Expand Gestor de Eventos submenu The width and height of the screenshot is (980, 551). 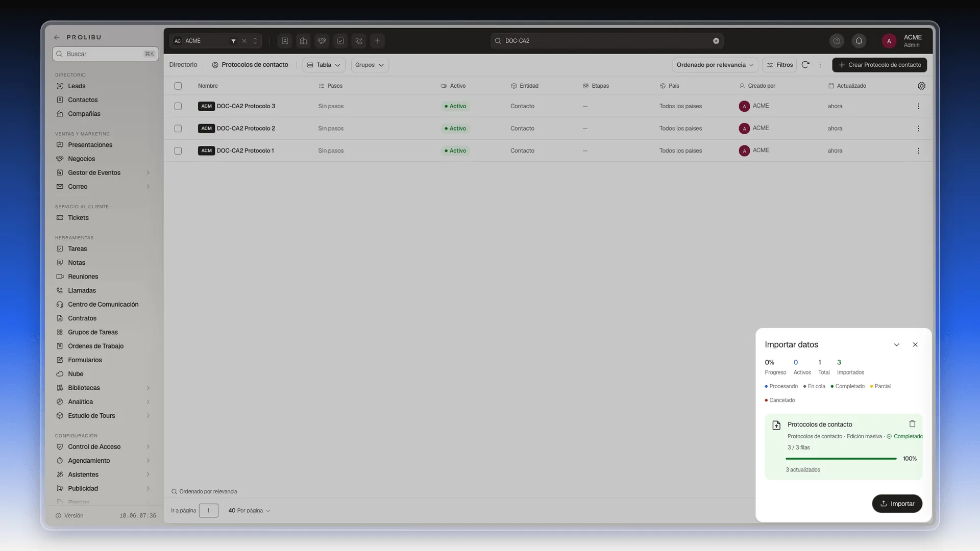pos(148,172)
